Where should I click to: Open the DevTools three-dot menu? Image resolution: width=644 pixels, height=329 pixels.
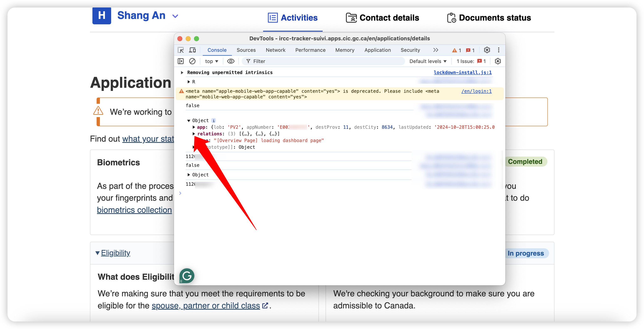pyautogui.click(x=499, y=50)
